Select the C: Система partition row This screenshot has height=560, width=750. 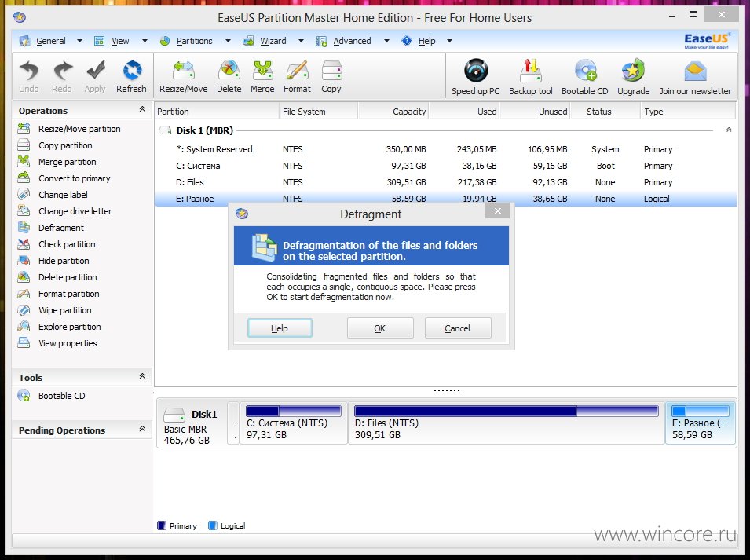click(445, 166)
